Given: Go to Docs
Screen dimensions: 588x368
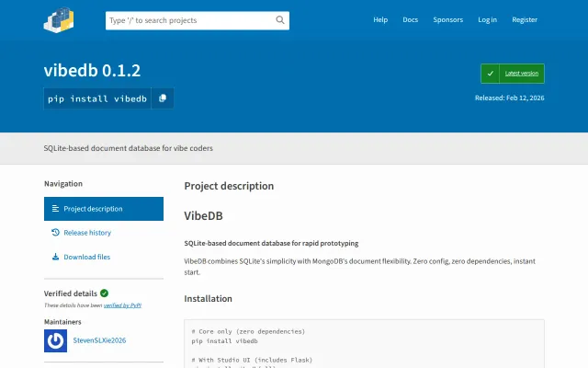Looking at the screenshot, I should (411, 19).
